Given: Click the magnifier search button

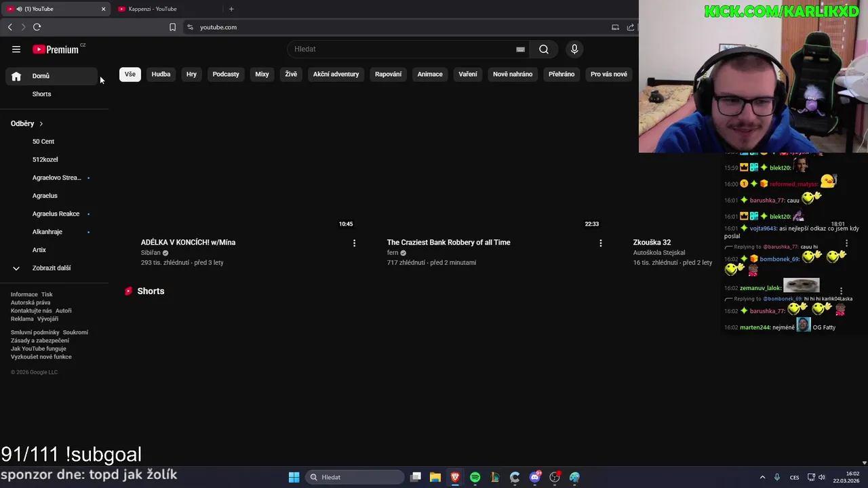Looking at the screenshot, I should [544, 49].
